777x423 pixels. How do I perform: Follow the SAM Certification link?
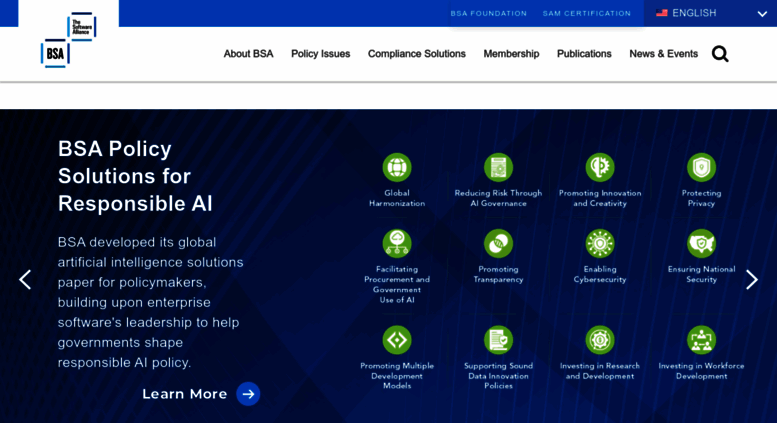coord(587,13)
